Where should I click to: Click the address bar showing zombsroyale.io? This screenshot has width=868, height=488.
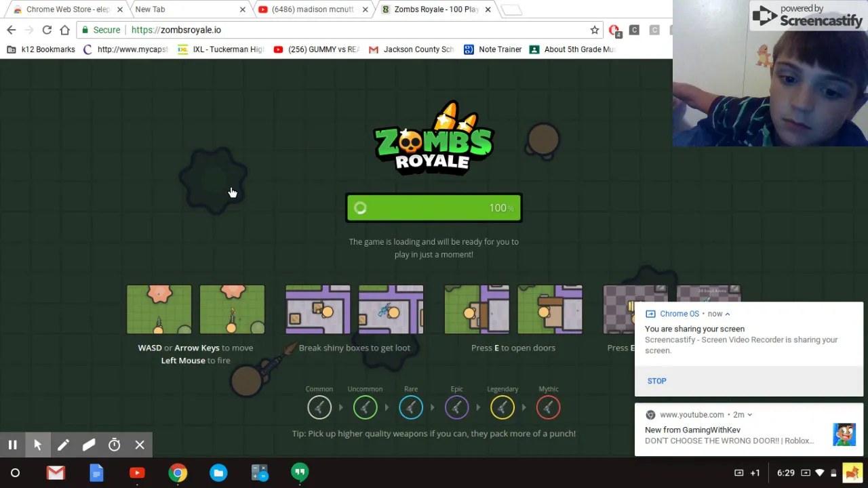click(339, 30)
